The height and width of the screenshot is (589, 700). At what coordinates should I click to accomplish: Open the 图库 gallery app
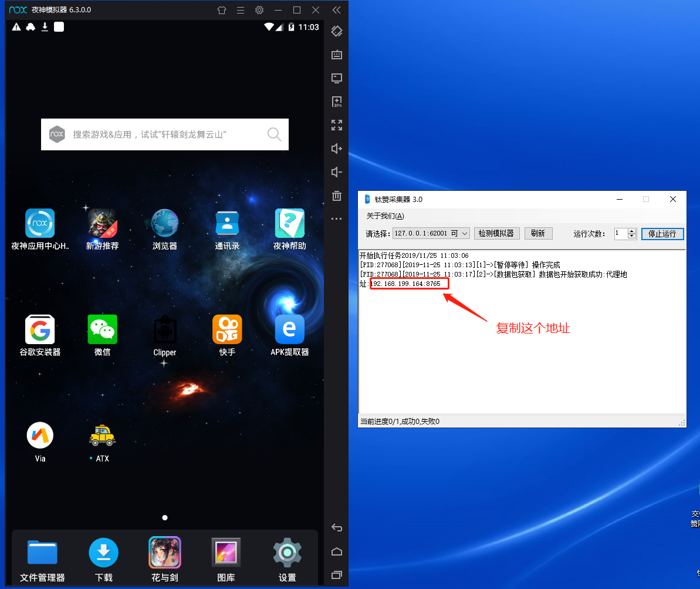(226, 553)
